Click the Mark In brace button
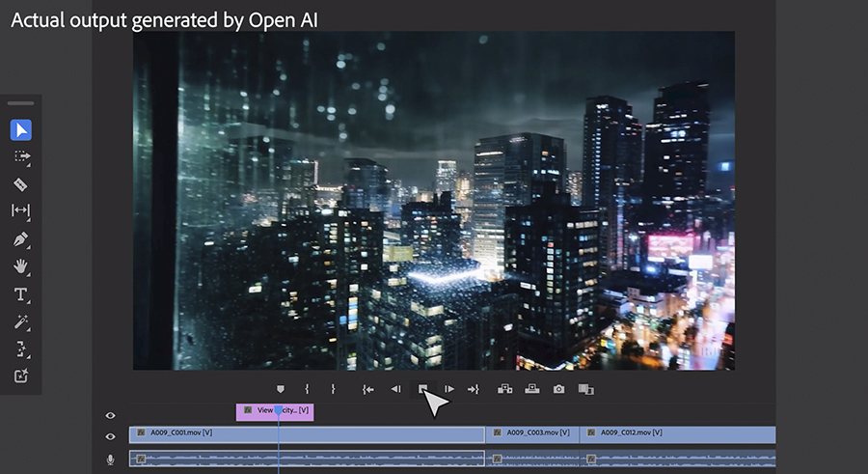 307,389
